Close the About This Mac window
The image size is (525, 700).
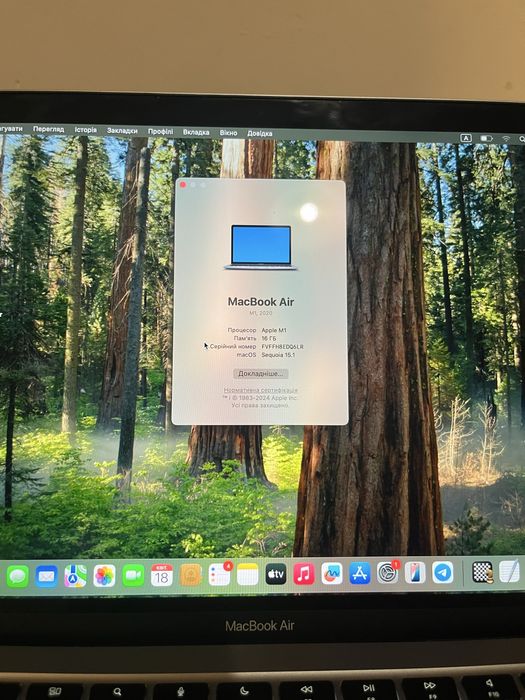183,185
